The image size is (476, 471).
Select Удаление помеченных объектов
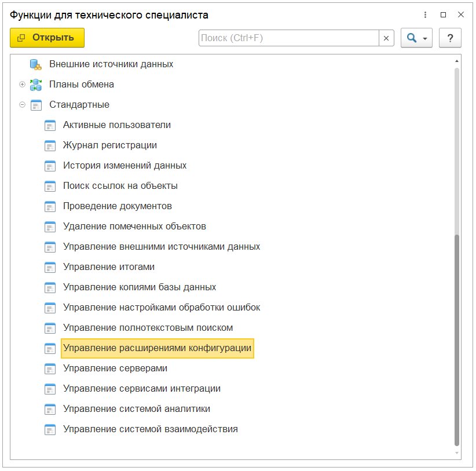click(134, 227)
